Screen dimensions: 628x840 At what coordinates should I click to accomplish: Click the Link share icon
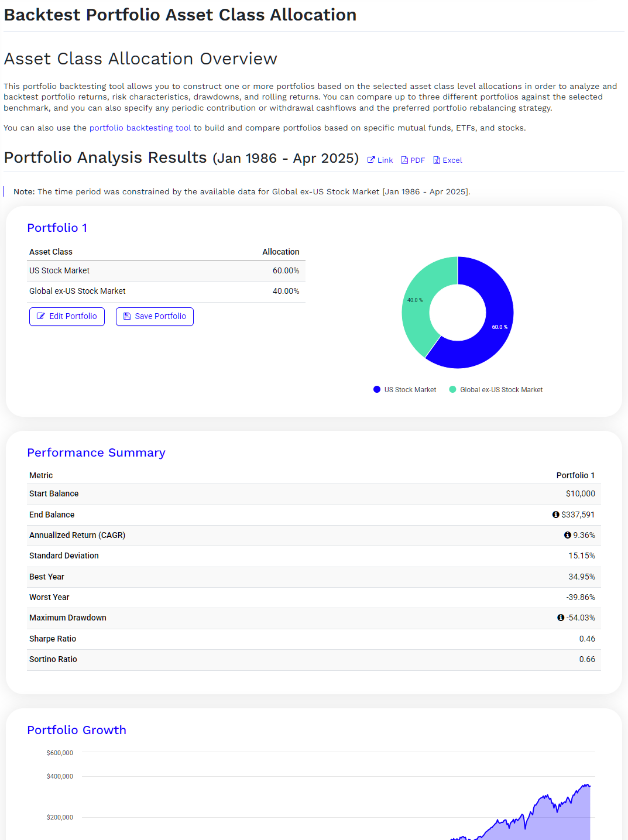pos(370,160)
